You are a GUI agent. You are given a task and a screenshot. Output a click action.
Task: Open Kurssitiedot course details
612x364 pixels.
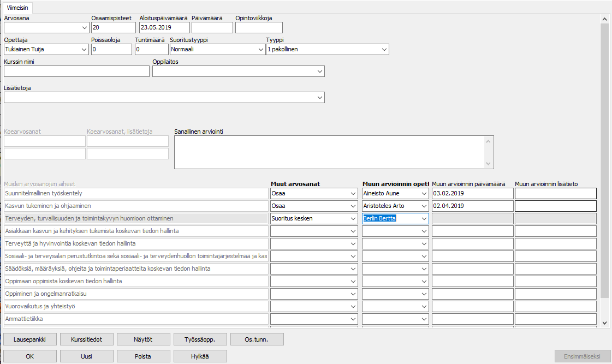(x=86, y=339)
